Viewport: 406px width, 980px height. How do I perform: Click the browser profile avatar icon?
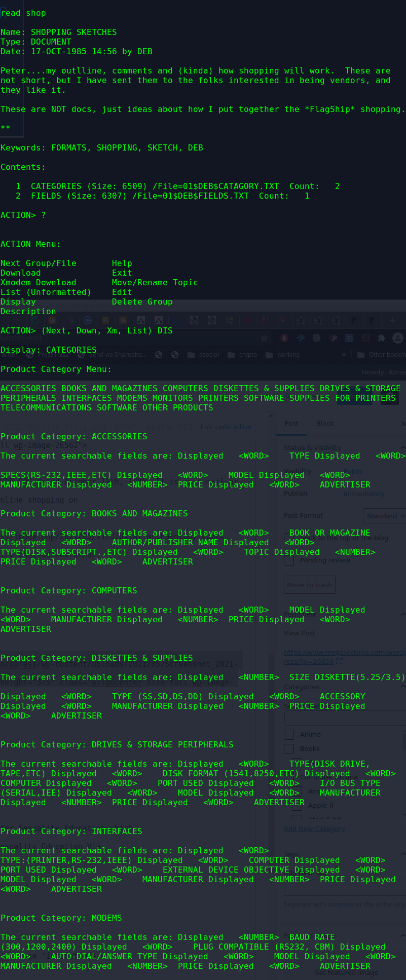pyautogui.click(x=398, y=338)
